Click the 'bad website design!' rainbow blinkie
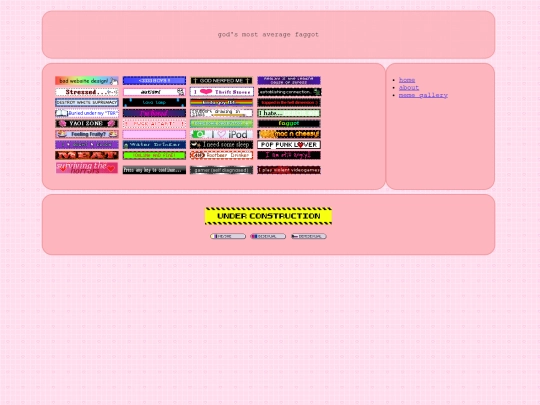The width and height of the screenshot is (540, 405). pyautogui.click(x=87, y=81)
